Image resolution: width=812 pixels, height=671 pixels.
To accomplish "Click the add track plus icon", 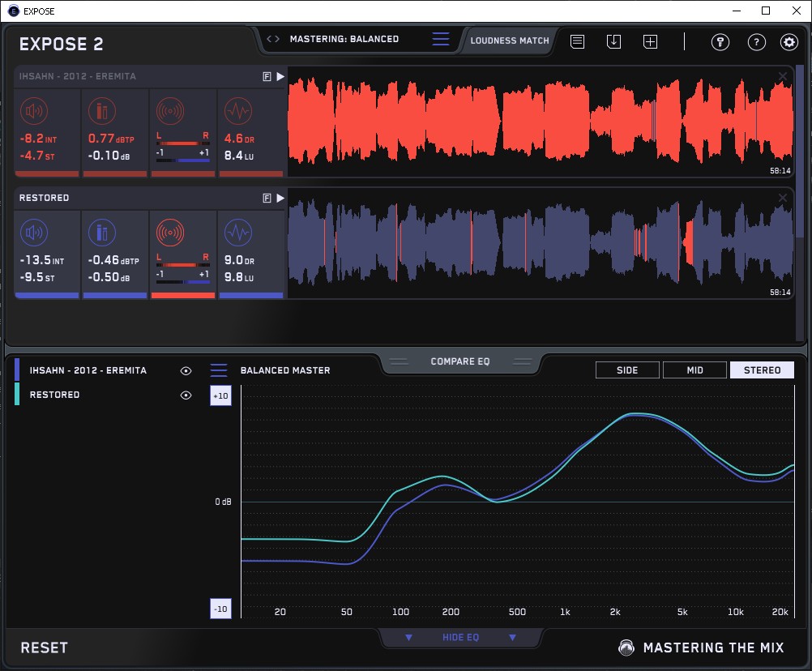I will point(650,41).
